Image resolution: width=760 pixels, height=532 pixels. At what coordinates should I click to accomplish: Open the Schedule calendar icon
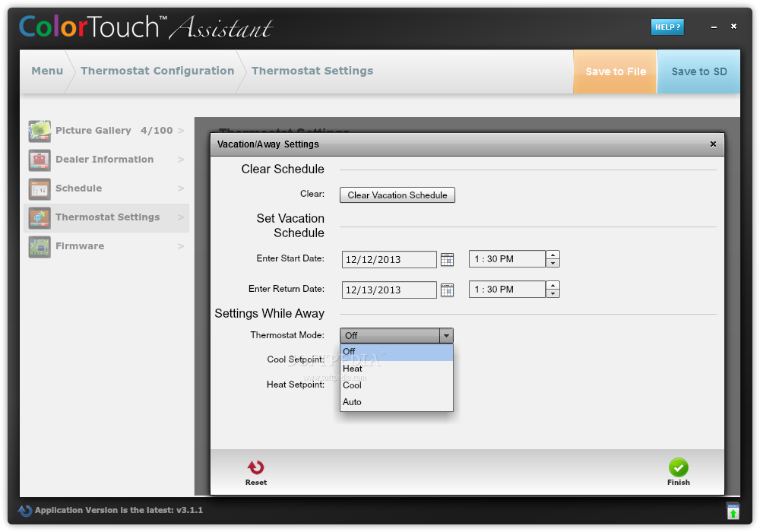[x=40, y=189]
